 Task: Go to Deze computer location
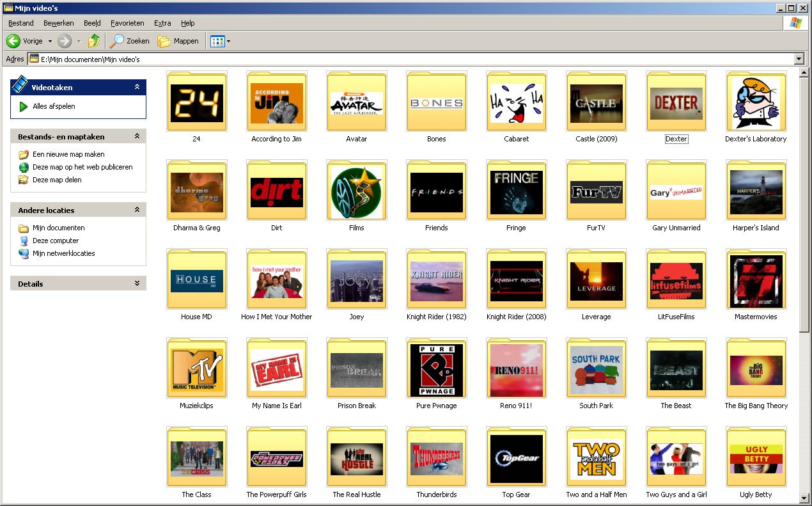pos(56,241)
